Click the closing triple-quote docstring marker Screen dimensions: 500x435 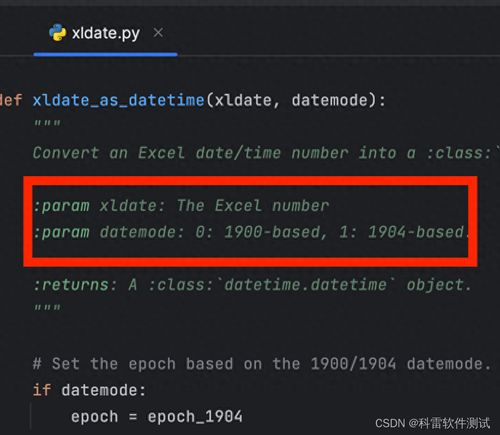[47, 307]
